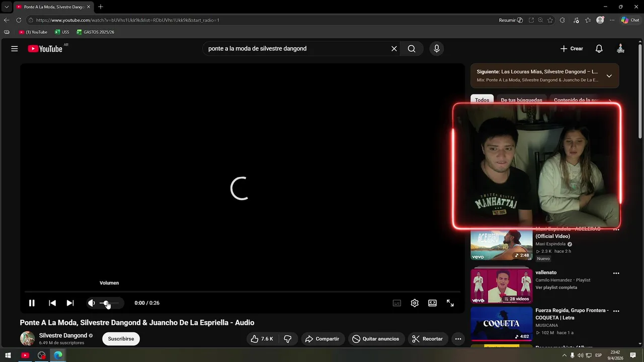
Task: Select the Todos filter chip
Action: click(x=482, y=100)
